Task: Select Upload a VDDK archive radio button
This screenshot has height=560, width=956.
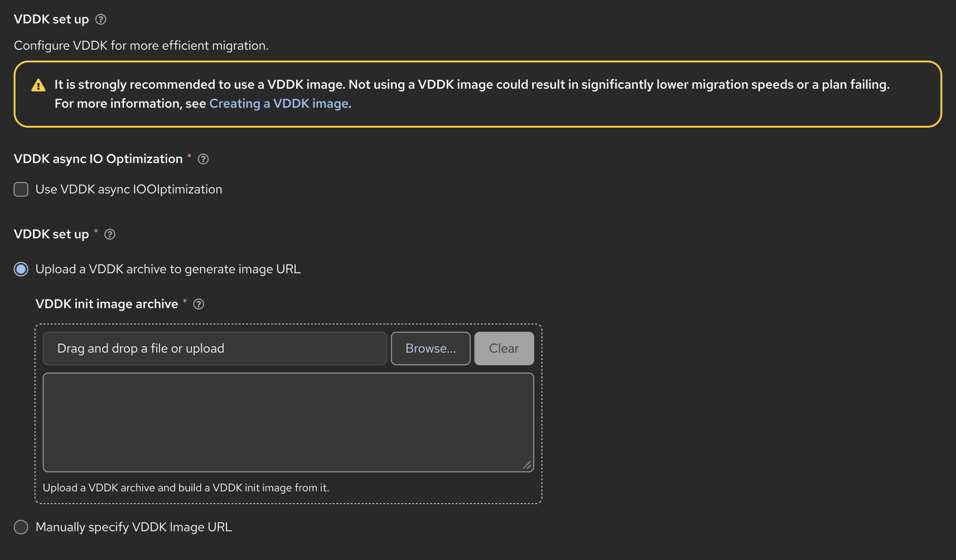Action: tap(21, 269)
